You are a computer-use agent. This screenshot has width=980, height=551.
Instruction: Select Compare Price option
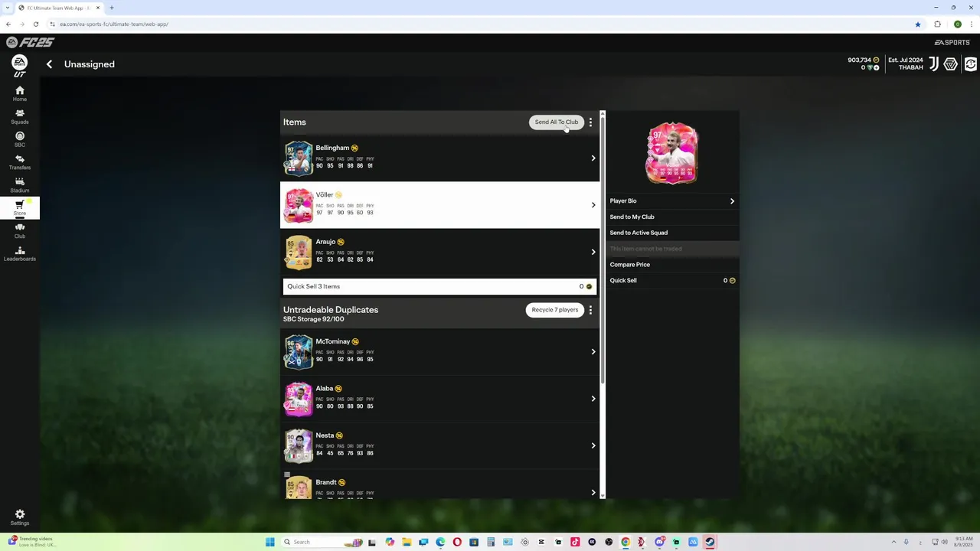pyautogui.click(x=671, y=265)
